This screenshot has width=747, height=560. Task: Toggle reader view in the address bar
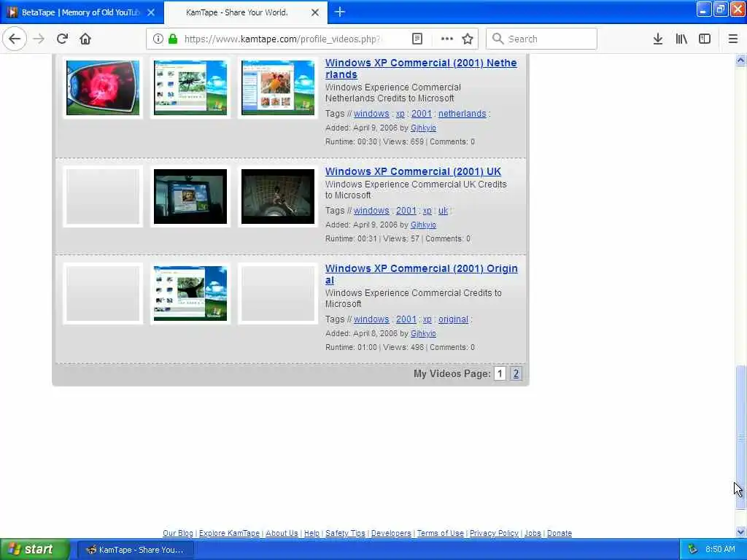[x=417, y=39]
